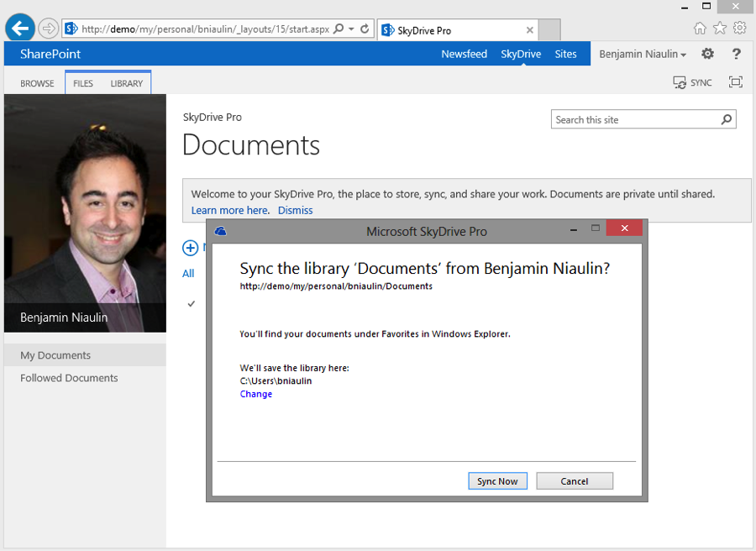Open the FILES ribbon tab

[x=83, y=83]
